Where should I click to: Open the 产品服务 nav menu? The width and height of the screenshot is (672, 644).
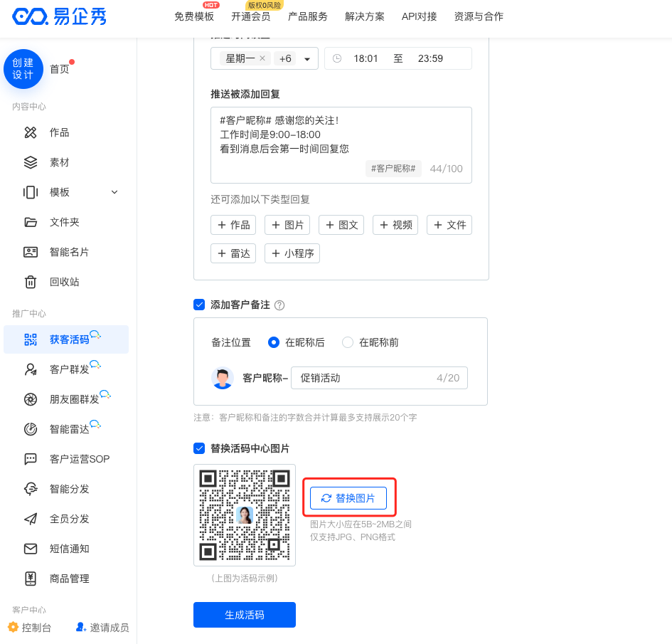pyautogui.click(x=308, y=16)
